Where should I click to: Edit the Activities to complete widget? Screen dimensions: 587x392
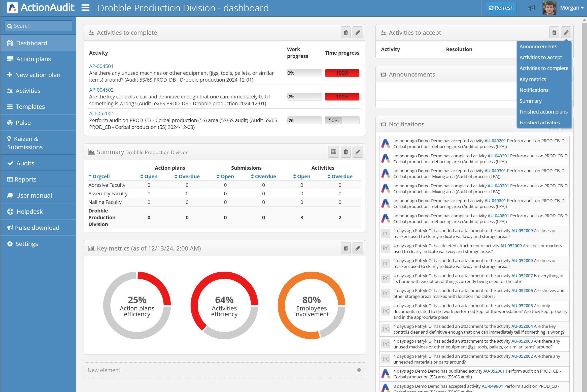coord(358,32)
